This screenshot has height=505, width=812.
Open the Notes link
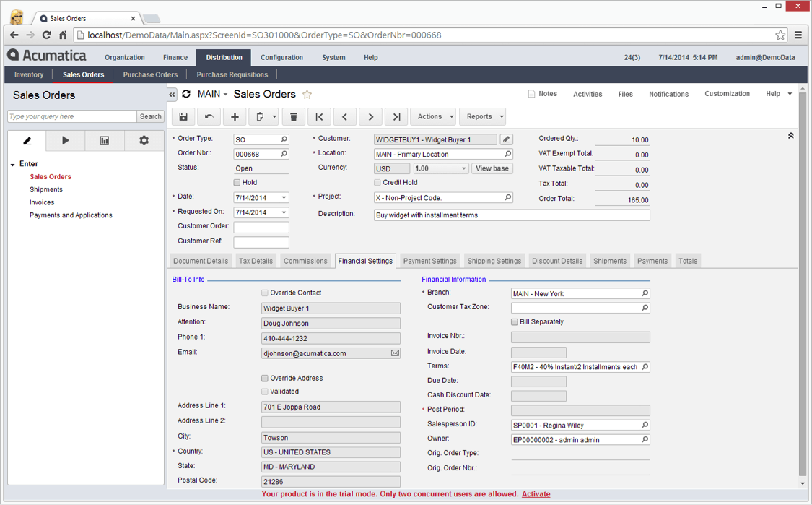[x=542, y=94]
